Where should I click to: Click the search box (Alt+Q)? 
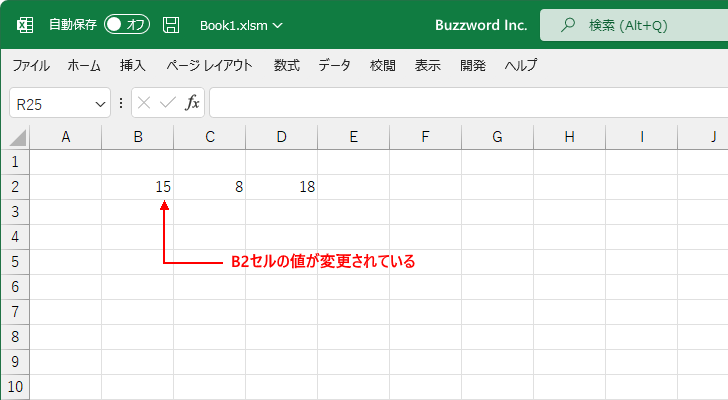[634, 25]
